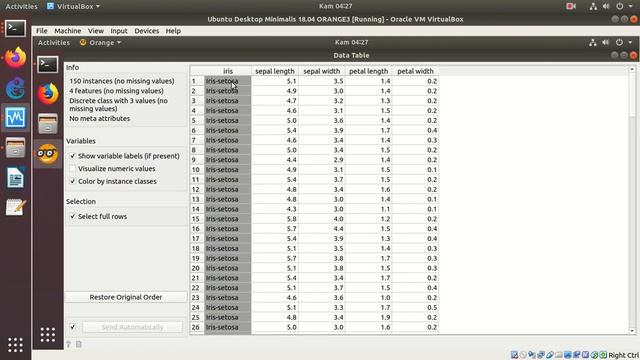This screenshot has width=640, height=360.
Task: Toggle the Send Automatically checkbox
Action: pyautogui.click(x=73, y=327)
